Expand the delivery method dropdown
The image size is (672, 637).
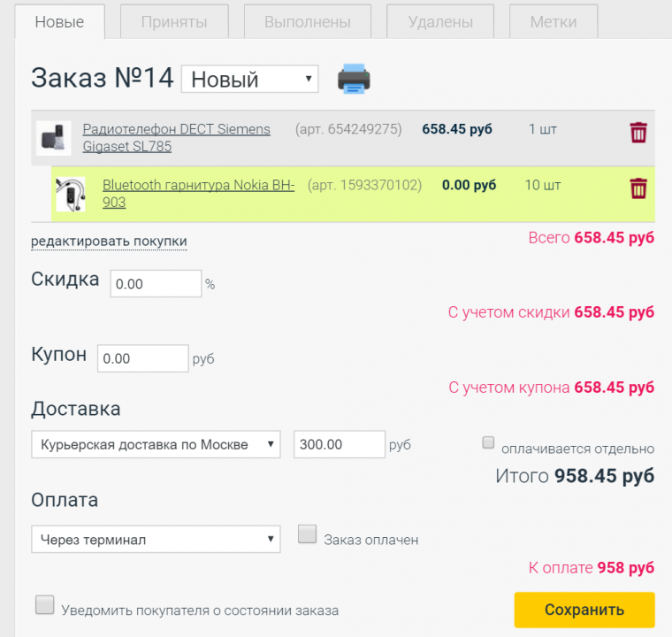156,444
